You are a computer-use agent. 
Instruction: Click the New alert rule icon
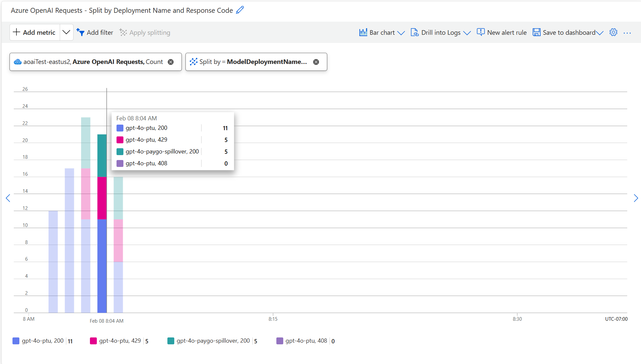(481, 32)
